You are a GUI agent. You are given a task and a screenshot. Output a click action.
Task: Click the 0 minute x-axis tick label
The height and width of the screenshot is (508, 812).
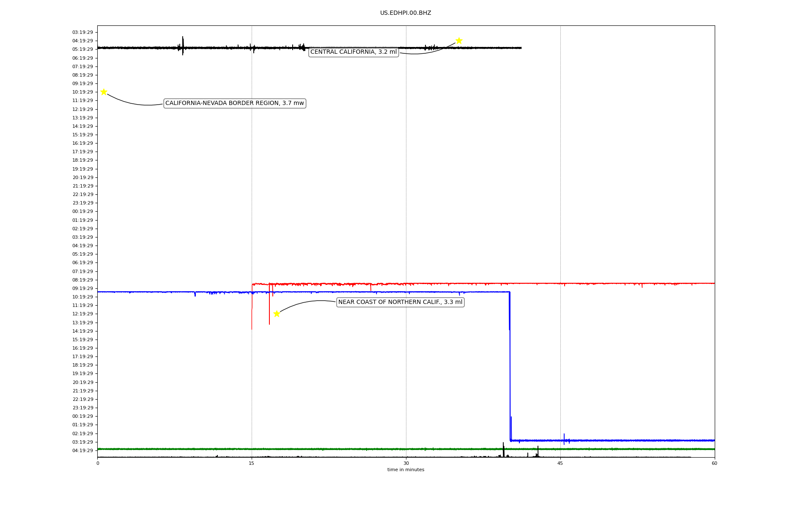(x=98, y=463)
